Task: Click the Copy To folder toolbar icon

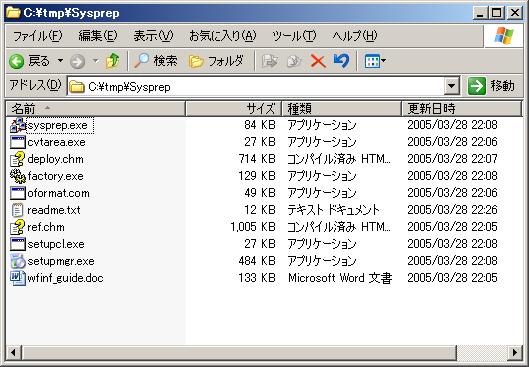Action: click(x=294, y=61)
